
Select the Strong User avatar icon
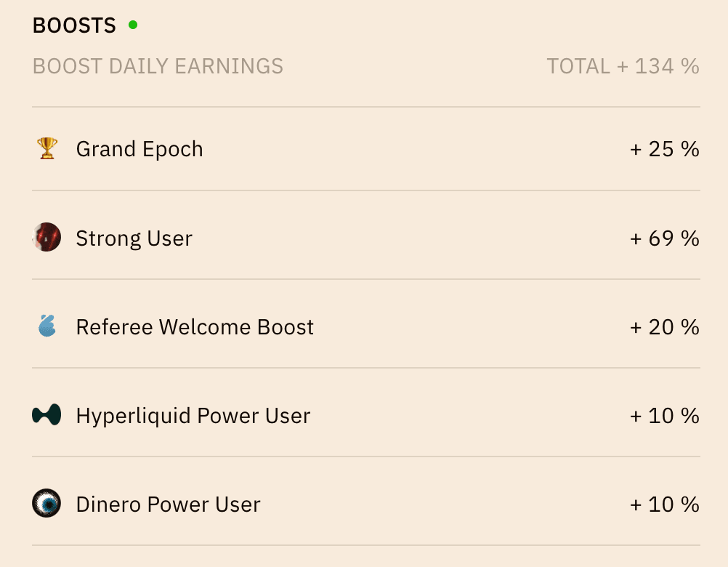click(46, 238)
